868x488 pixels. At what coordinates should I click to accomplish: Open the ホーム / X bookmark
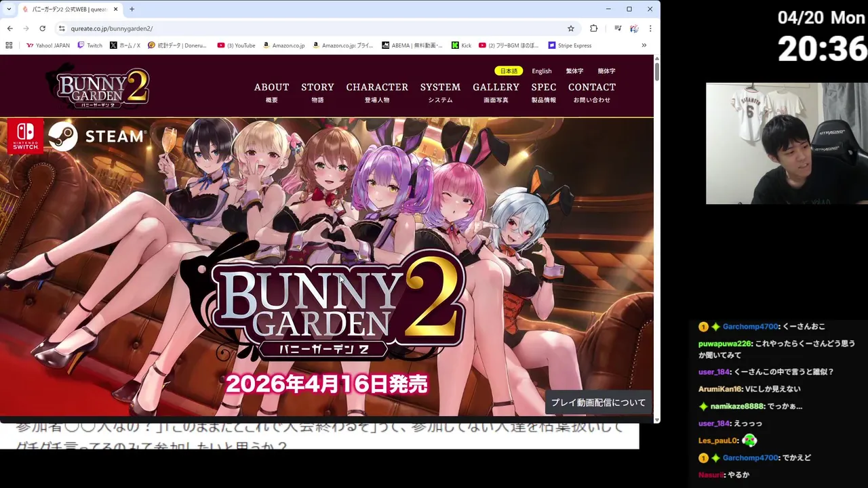click(x=125, y=45)
